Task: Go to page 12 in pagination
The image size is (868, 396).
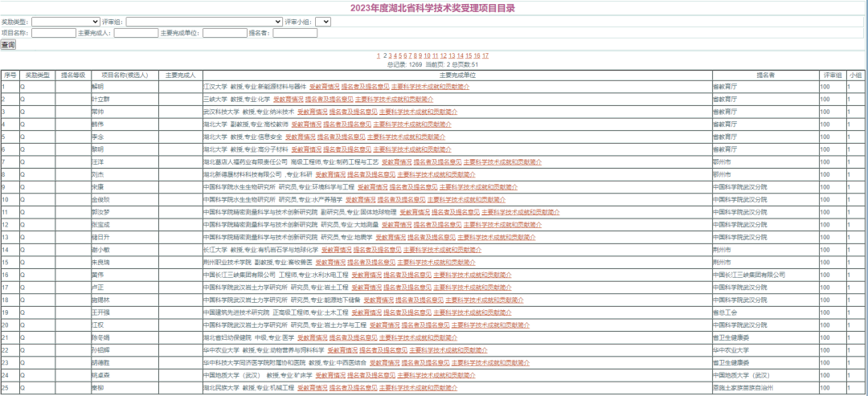Action: click(444, 56)
